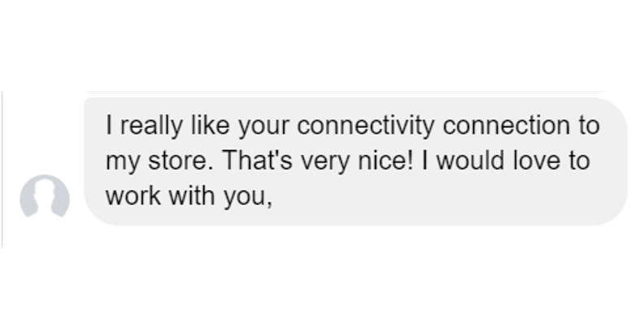Click the thin divider line above the bubble
Viewport: 644px width, 325px height.
[x=345, y=92]
